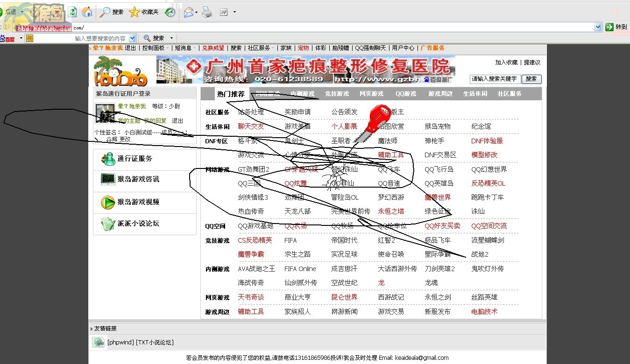Open the 模型修改 forum link
630x364 pixels.
coord(484,155)
